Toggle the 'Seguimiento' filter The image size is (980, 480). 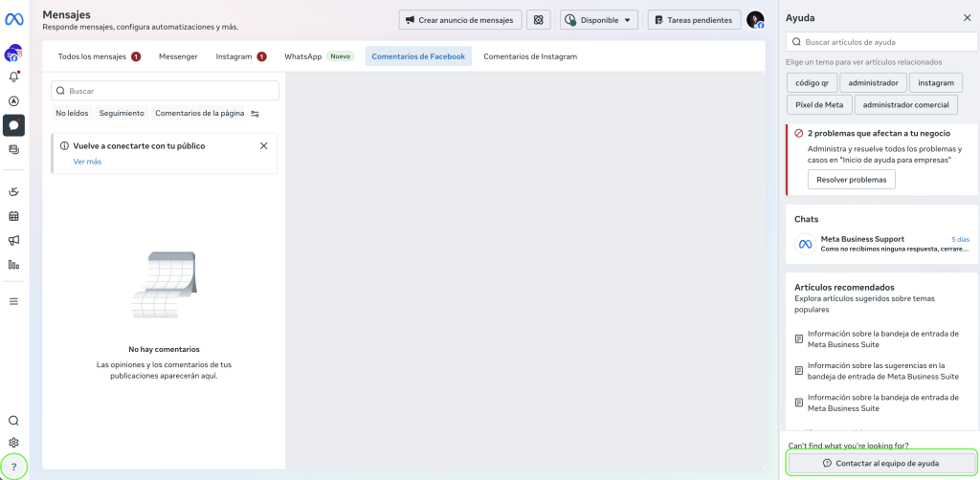tap(122, 113)
